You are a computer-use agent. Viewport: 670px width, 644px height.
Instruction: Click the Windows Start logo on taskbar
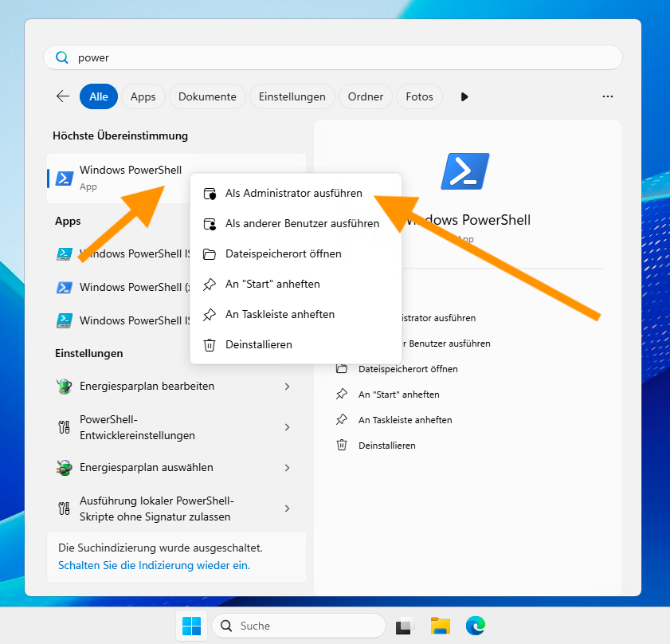[191, 626]
